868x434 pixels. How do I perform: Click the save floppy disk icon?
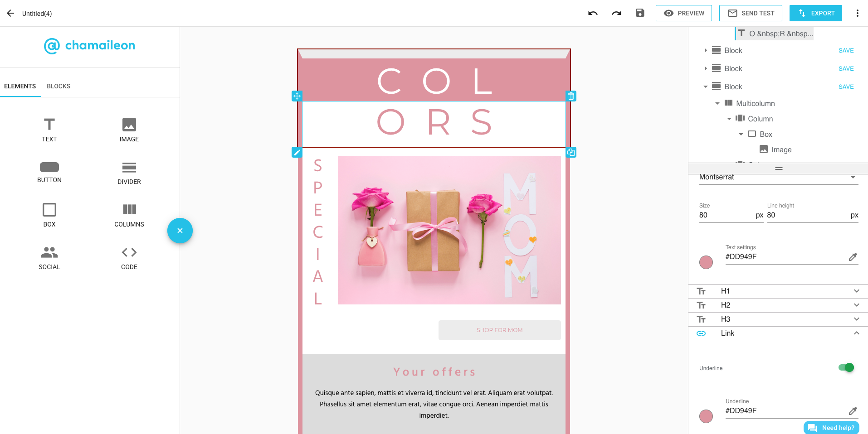[x=640, y=13]
